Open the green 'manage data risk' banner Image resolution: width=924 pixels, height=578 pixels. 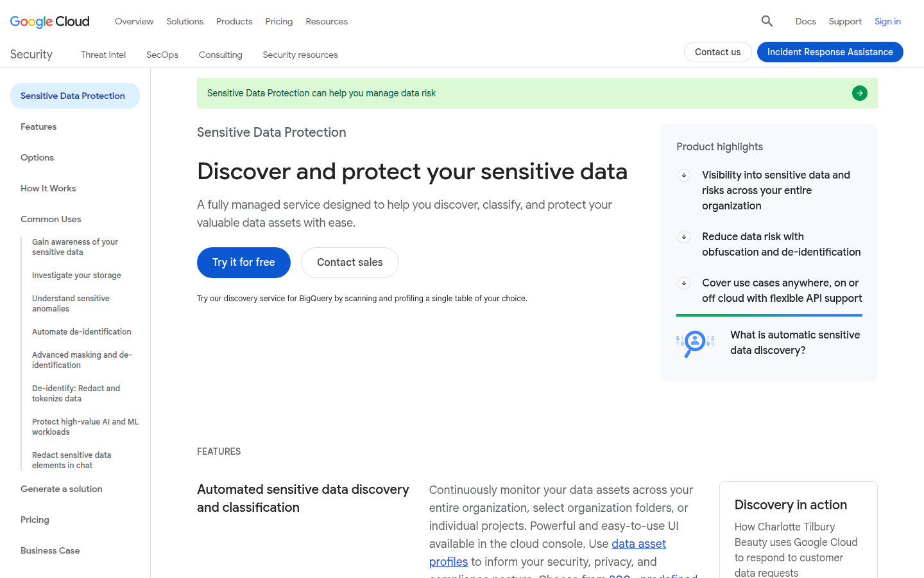coord(537,93)
